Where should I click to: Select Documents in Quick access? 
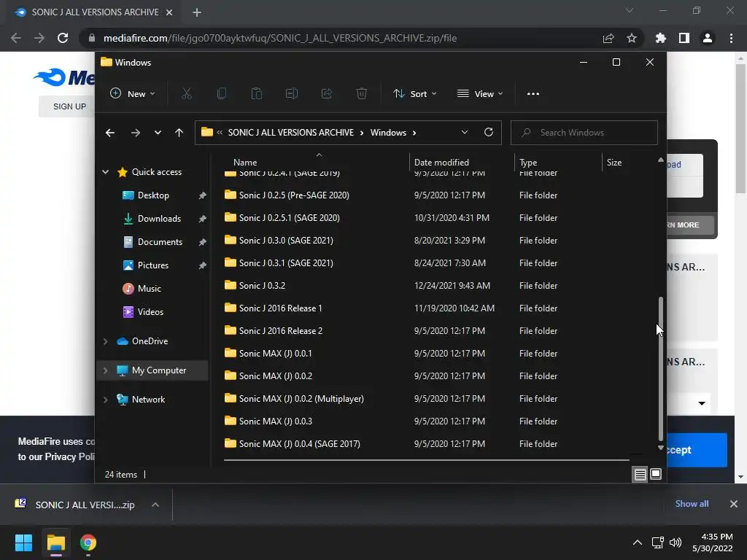click(160, 242)
